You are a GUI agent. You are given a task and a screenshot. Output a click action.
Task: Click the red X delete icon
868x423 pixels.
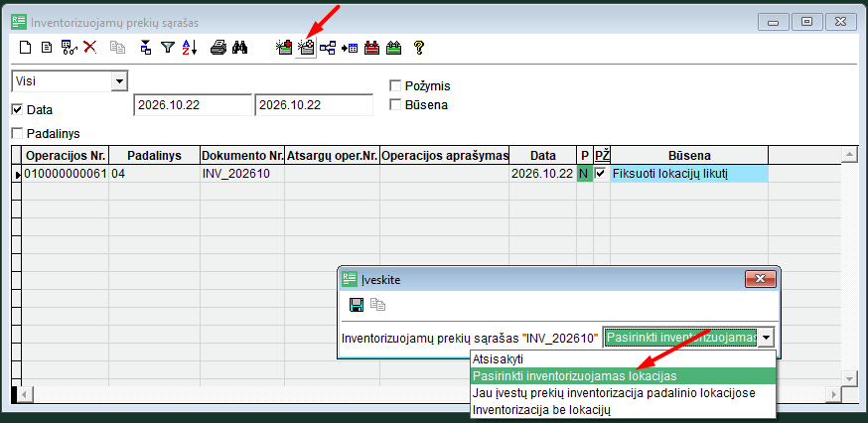point(90,48)
